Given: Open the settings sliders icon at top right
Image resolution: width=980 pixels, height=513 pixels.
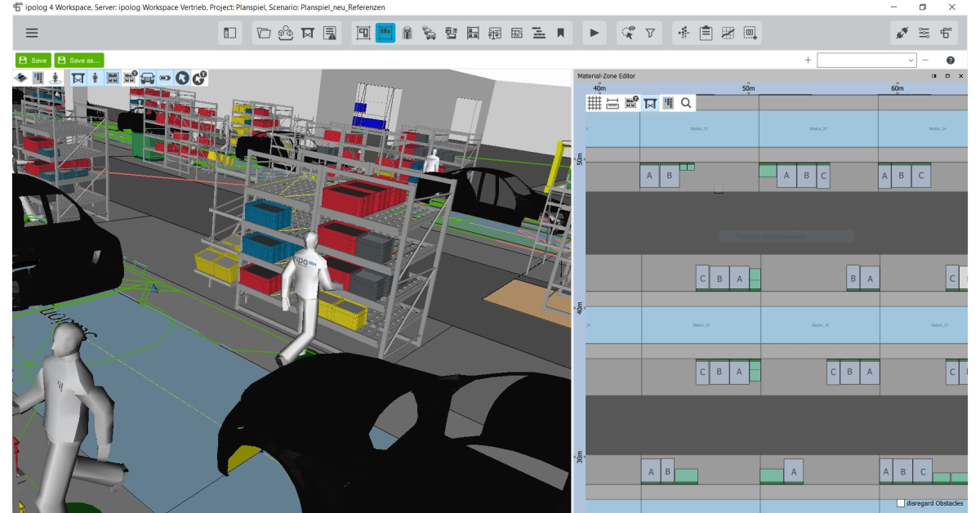Looking at the screenshot, I should [x=924, y=33].
